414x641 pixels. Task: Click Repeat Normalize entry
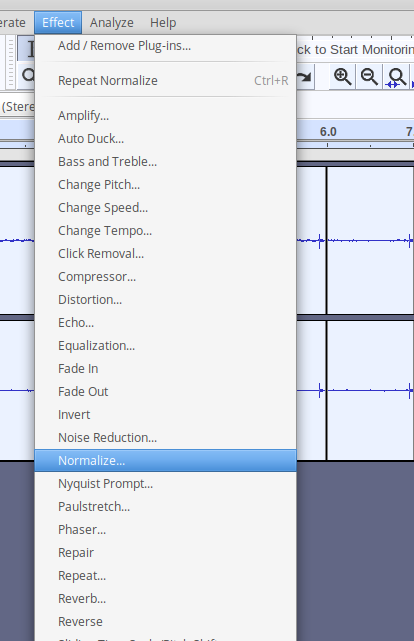click(166, 81)
